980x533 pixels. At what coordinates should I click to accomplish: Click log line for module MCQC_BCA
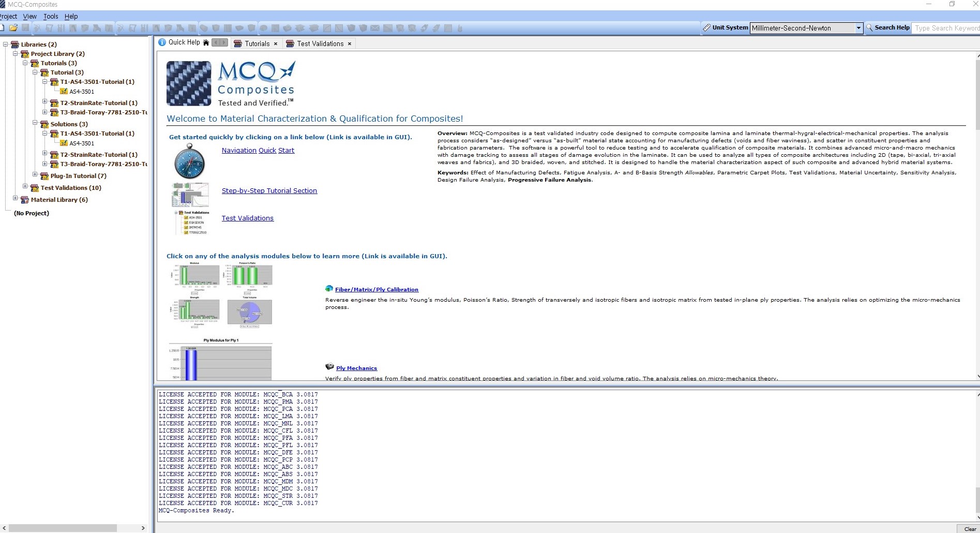(238, 394)
